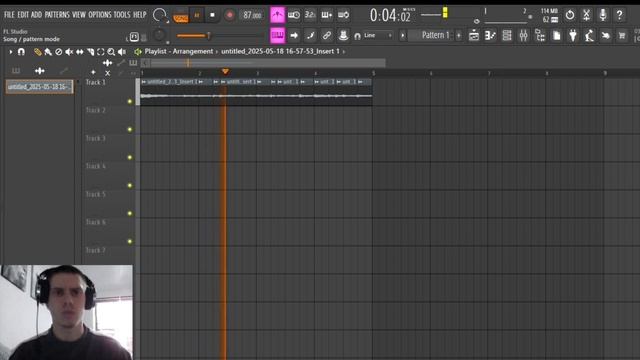Open the Line snap dropdown

378,36
